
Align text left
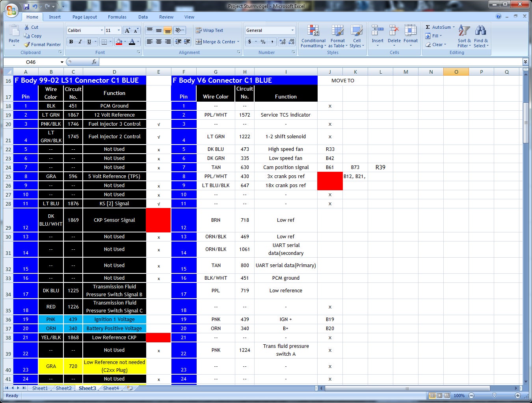pyautogui.click(x=150, y=42)
